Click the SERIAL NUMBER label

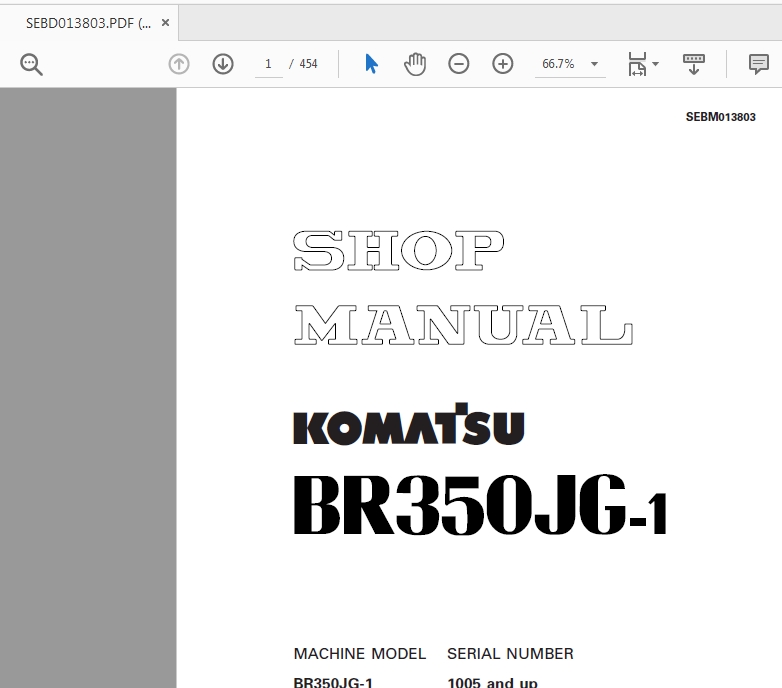[510, 654]
